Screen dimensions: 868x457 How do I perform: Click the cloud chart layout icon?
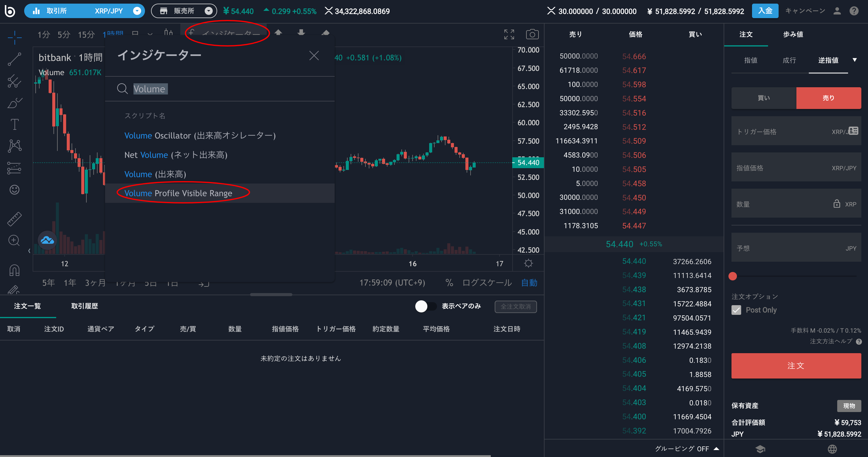[x=47, y=240]
